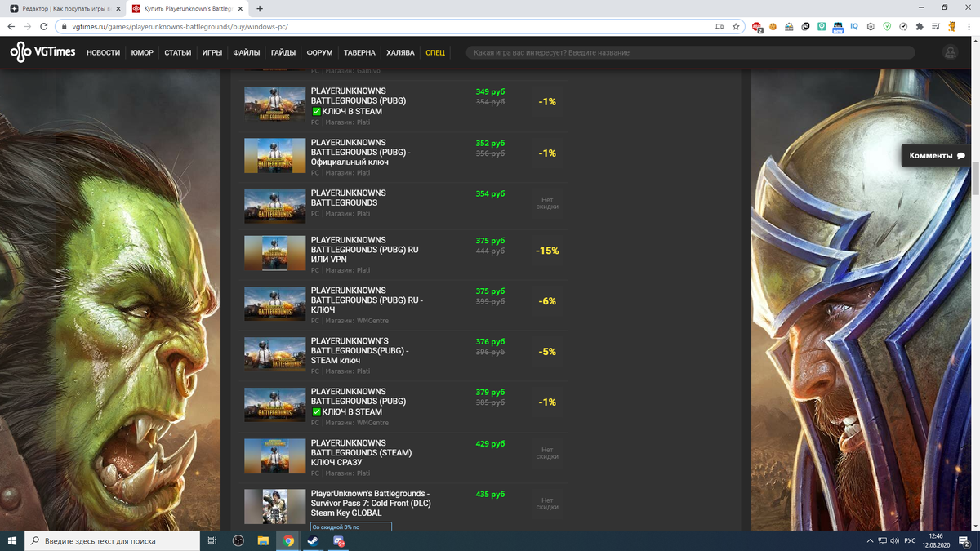Open the IQ extension icon

point(854,26)
